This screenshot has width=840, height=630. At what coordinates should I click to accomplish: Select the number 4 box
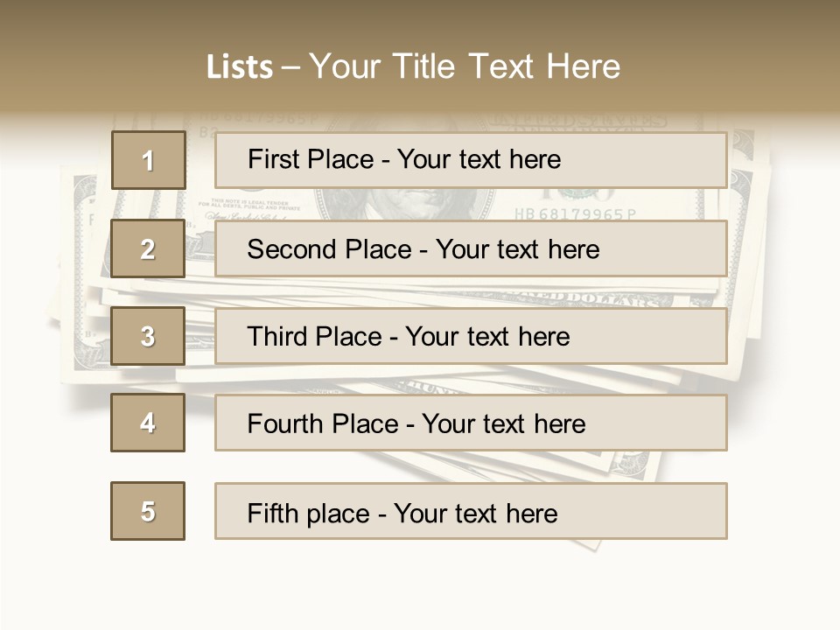148,423
